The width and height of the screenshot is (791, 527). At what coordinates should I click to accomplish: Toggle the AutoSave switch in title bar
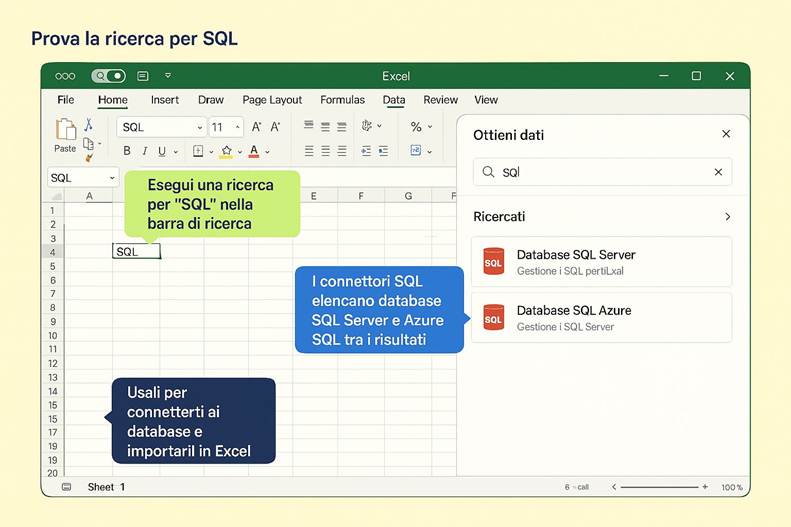point(108,76)
